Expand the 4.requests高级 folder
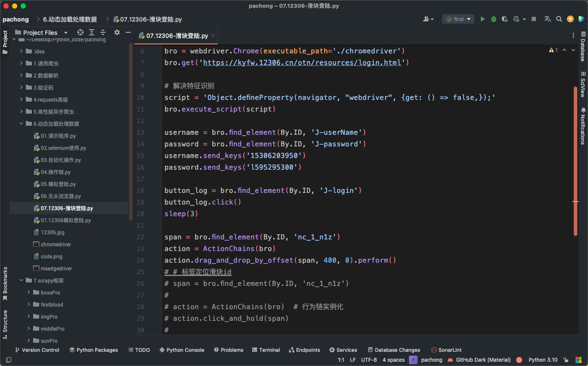Screen dimensions: 588x366 (x=22, y=99)
